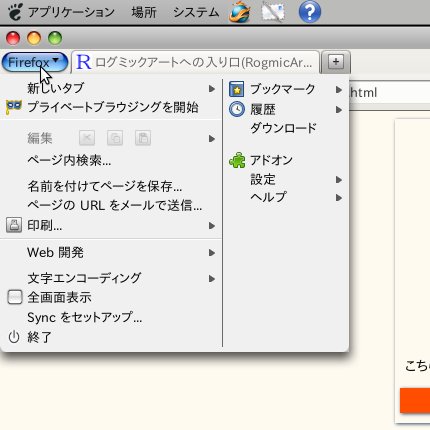Open the 場所 menu
Screen dimensions: 430x430
point(144,12)
